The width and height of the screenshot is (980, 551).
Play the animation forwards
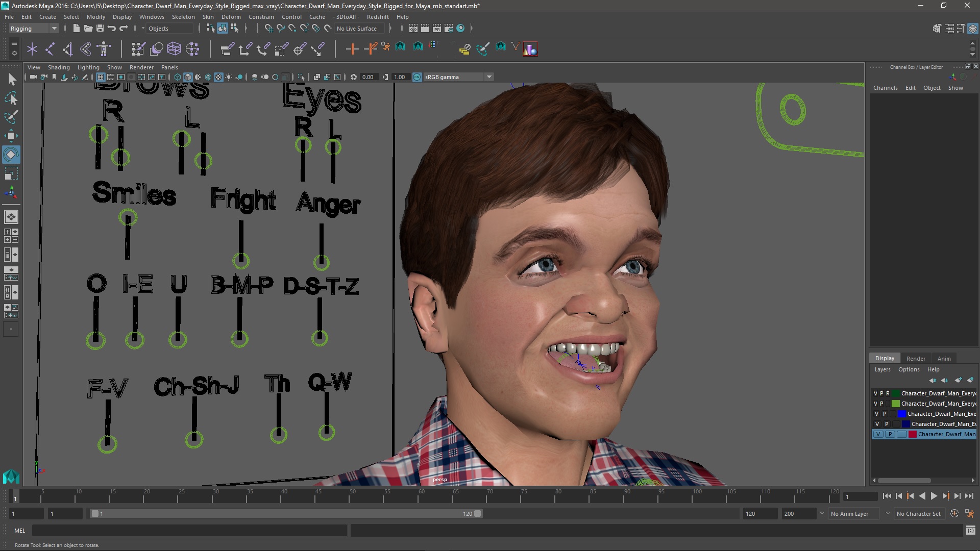[934, 496]
